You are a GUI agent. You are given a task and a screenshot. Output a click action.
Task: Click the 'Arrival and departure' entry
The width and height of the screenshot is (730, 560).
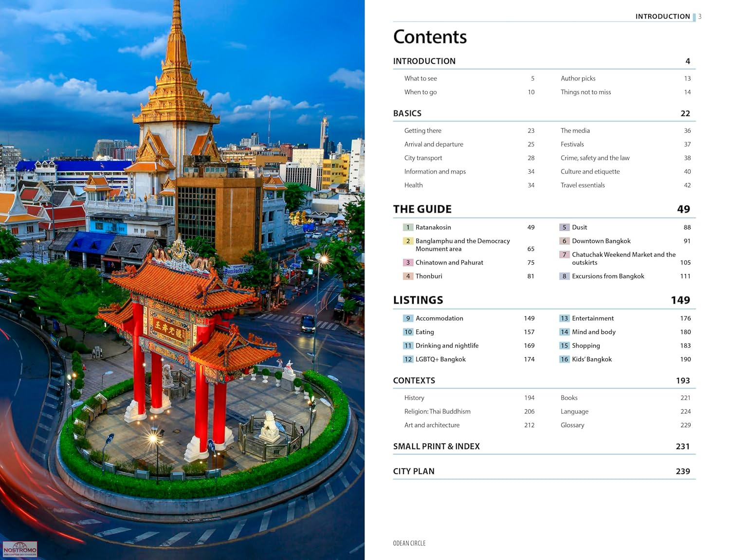434,144
